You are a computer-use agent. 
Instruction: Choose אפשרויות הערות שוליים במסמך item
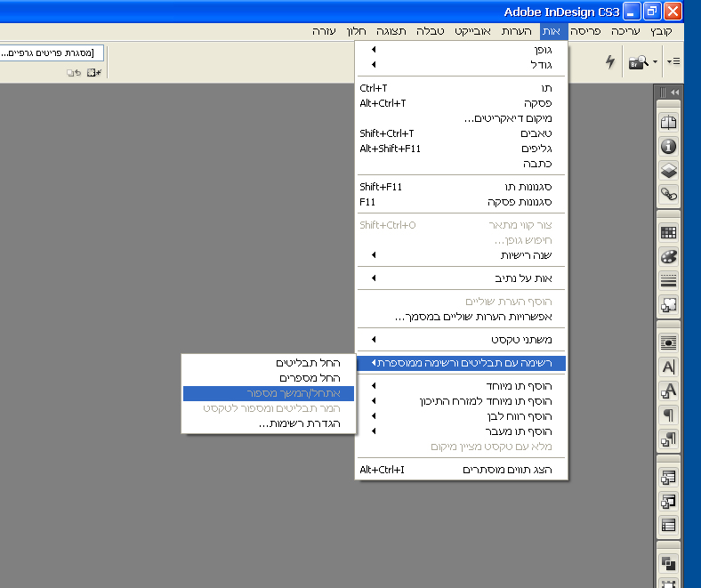click(x=461, y=317)
